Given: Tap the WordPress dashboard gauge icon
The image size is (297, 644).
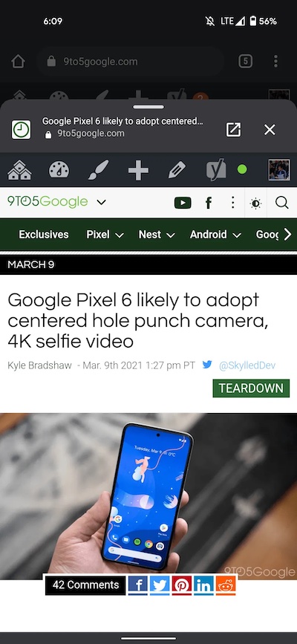Looking at the screenshot, I should click(59, 169).
